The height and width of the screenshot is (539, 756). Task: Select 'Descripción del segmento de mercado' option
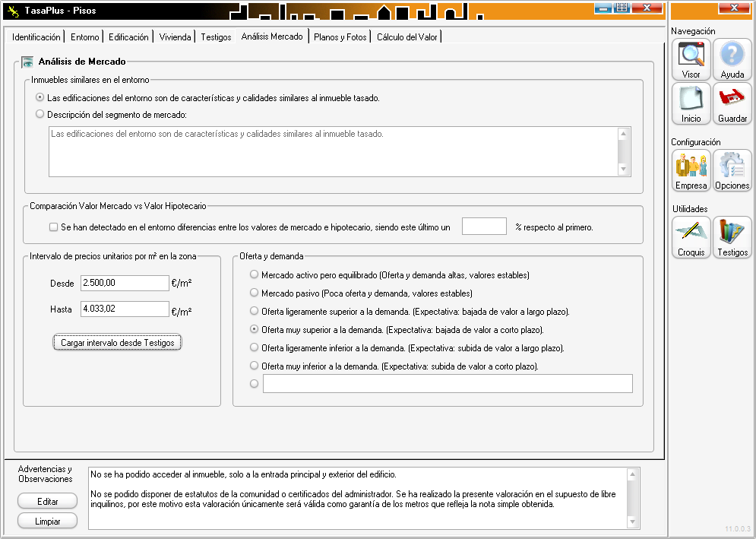40,115
